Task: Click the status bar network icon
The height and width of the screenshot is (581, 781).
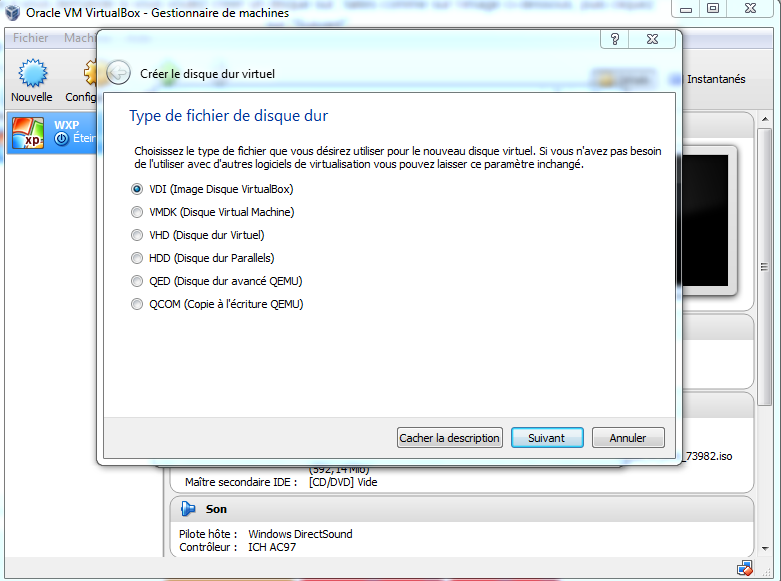Action: (744, 568)
